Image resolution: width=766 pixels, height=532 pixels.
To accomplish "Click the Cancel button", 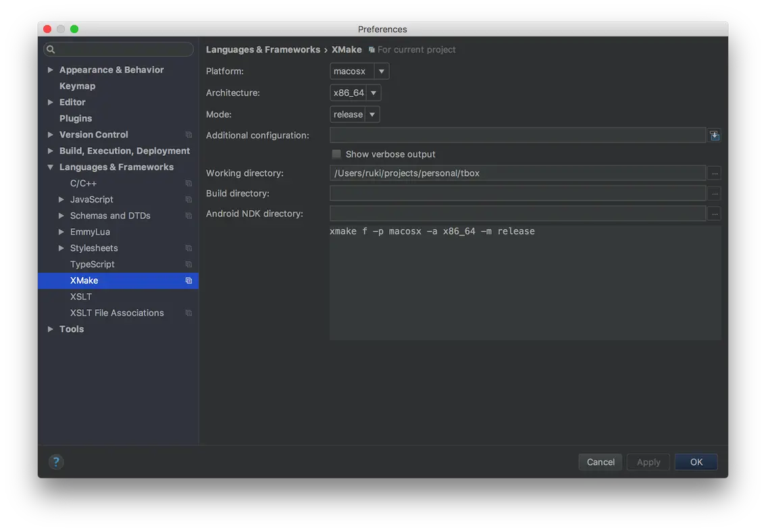I will tap(601, 462).
